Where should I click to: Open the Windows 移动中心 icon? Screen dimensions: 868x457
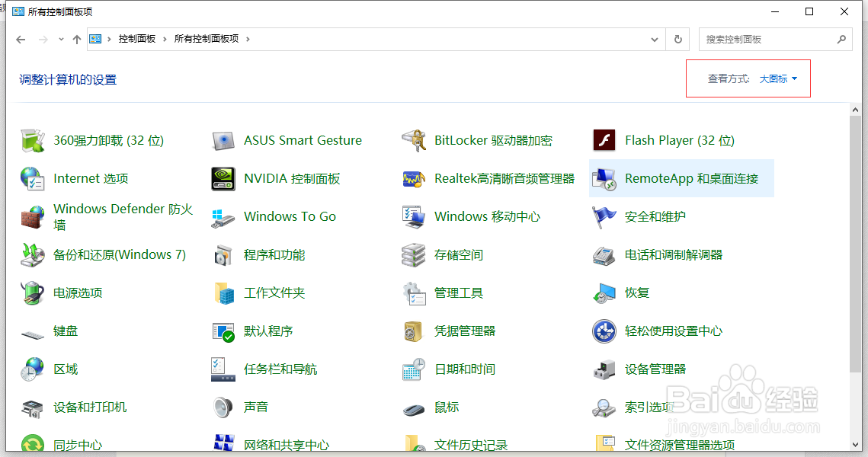[414, 217]
